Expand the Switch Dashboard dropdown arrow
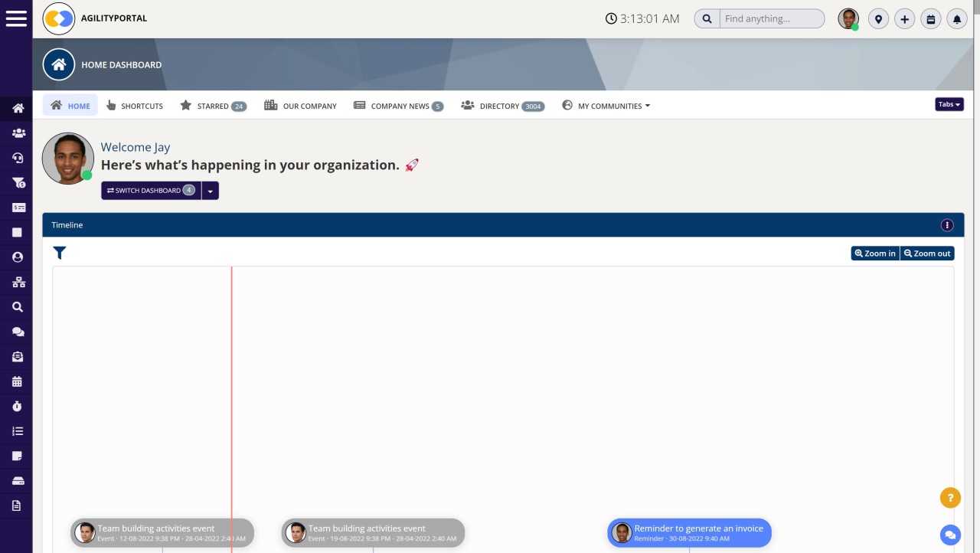This screenshot has width=980, height=553. pyautogui.click(x=211, y=190)
